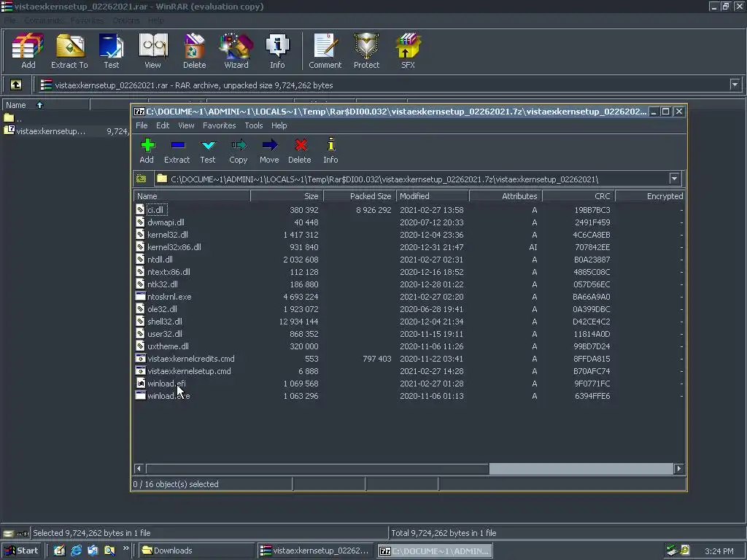Switch to vistaexkernsetup WinRAR taskbar button
The image size is (747, 560).
click(315, 551)
